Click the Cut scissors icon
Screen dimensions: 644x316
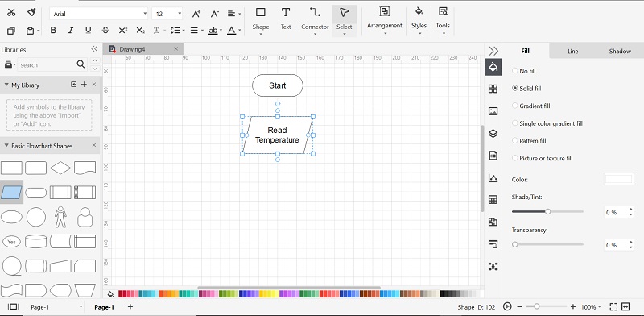pyautogui.click(x=11, y=13)
